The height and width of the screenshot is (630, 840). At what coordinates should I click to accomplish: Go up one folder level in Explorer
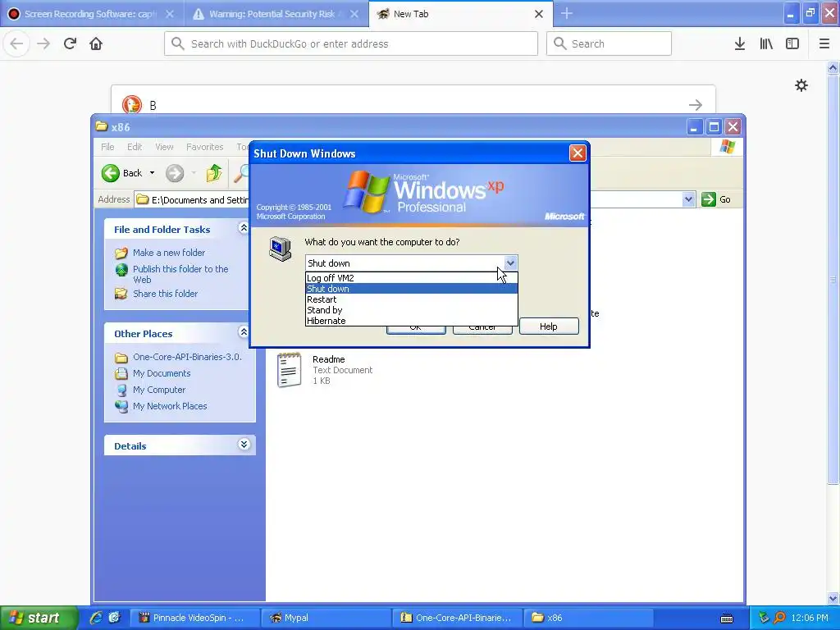pyautogui.click(x=214, y=173)
